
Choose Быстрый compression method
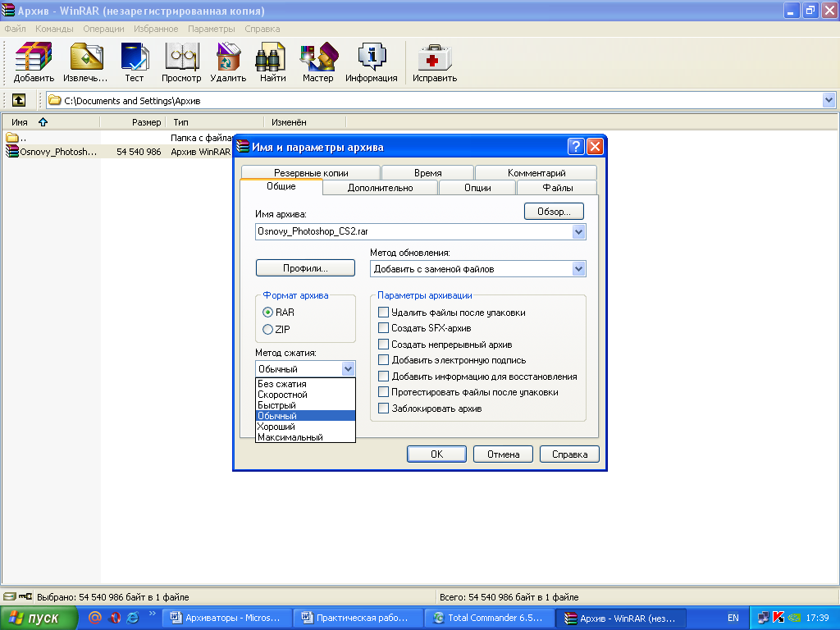click(305, 405)
